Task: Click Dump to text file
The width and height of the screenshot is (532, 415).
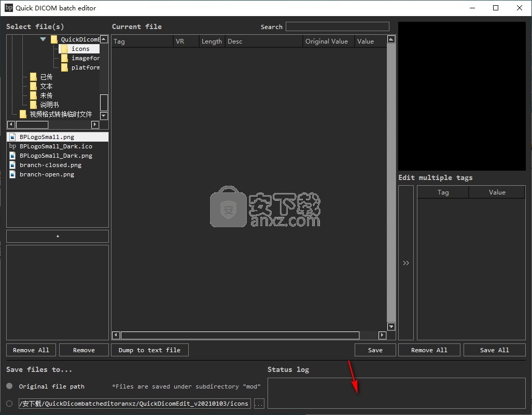Action: tap(150, 350)
